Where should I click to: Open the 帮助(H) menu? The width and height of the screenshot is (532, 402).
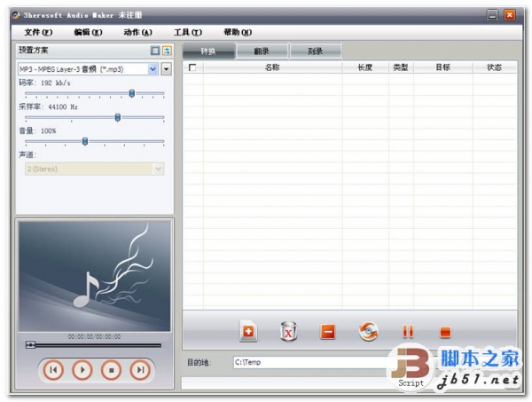point(238,32)
